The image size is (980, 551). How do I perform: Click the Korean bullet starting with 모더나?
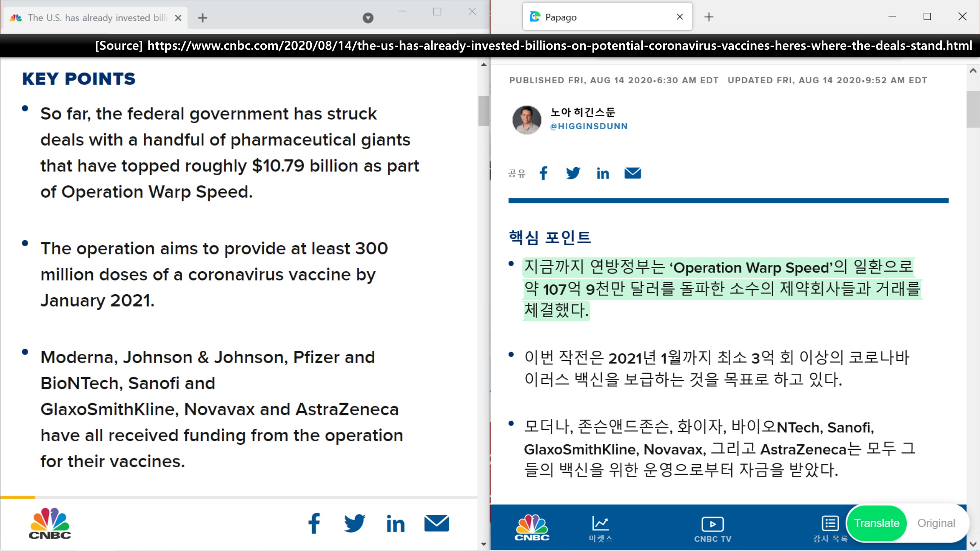pos(720,449)
